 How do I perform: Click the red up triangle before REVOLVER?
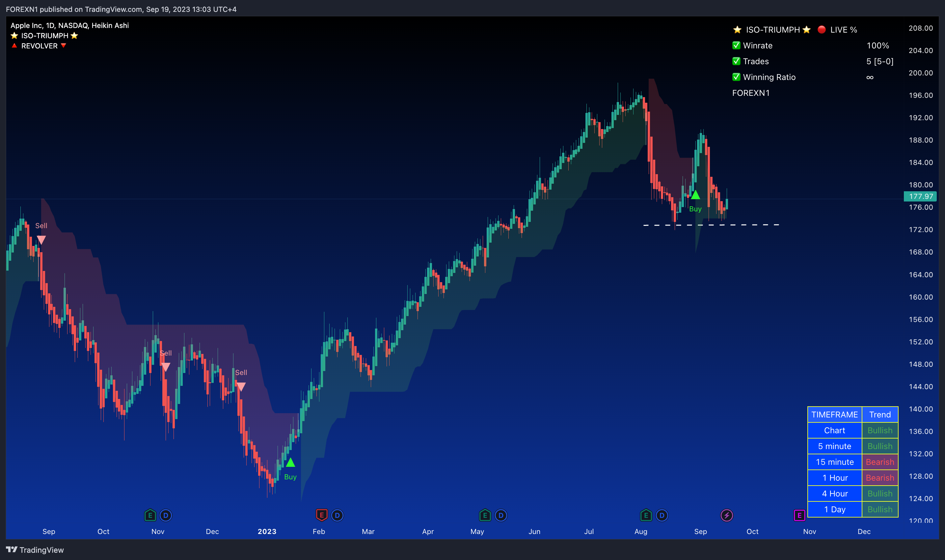tap(14, 46)
